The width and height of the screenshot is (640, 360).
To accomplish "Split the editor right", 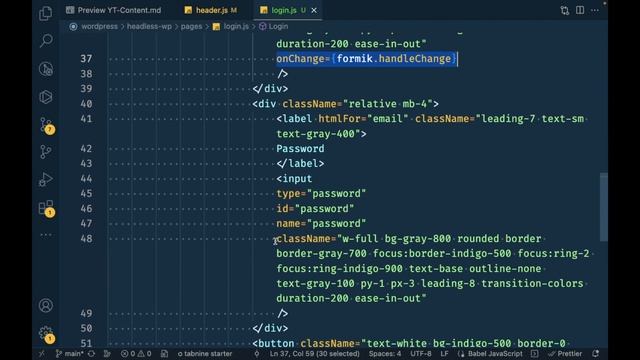I will pos(580,10).
